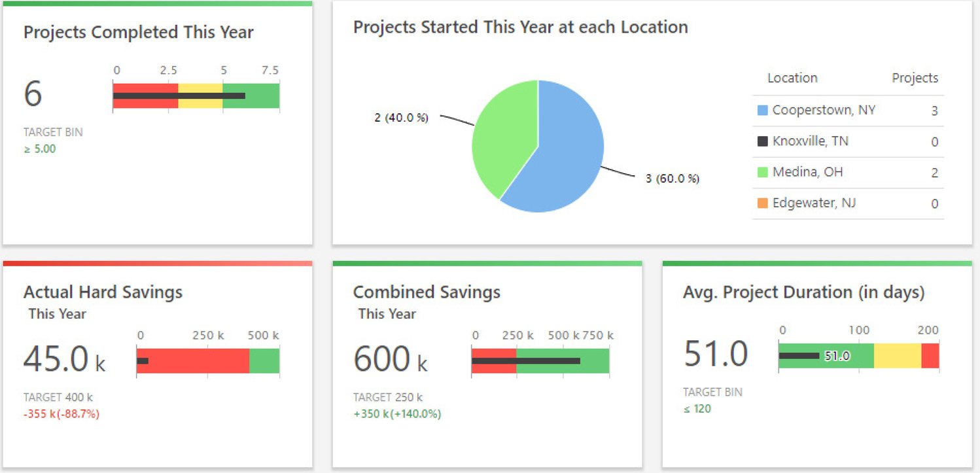This screenshot has height=473, width=980.
Task: Click the black Knoxville, TN legend swatch
Action: point(762,141)
